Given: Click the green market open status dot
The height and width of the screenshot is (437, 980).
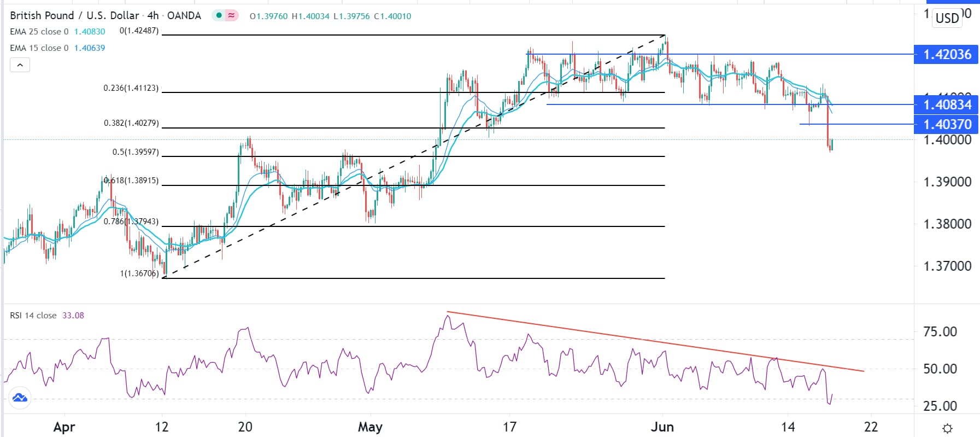Looking at the screenshot, I should 219,15.
